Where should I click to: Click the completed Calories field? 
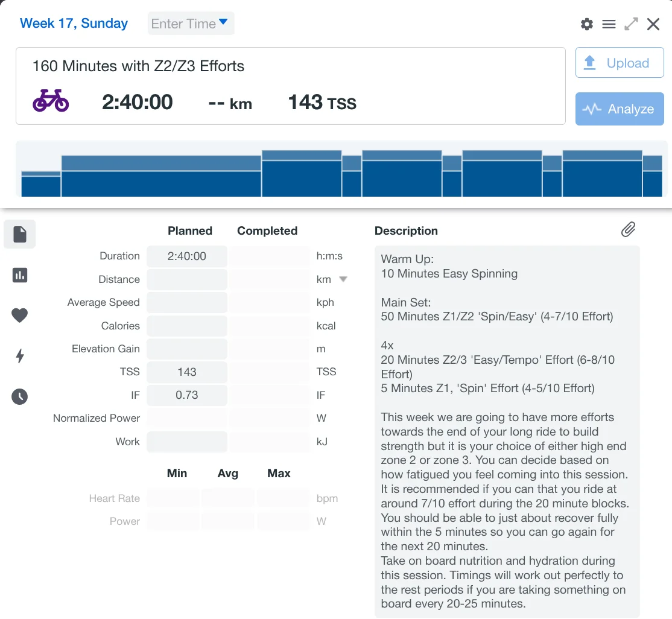click(x=270, y=326)
